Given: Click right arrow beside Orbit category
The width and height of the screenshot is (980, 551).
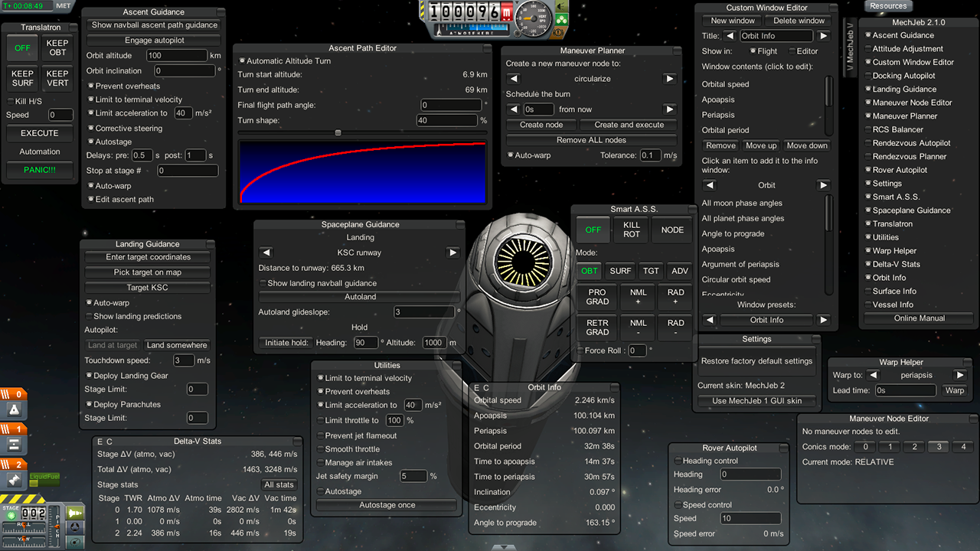Looking at the screenshot, I should click(x=824, y=185).
